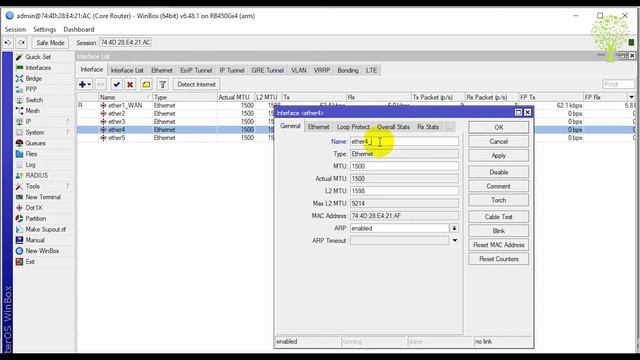Open the Mesh menu

click(x=32, y=111)
